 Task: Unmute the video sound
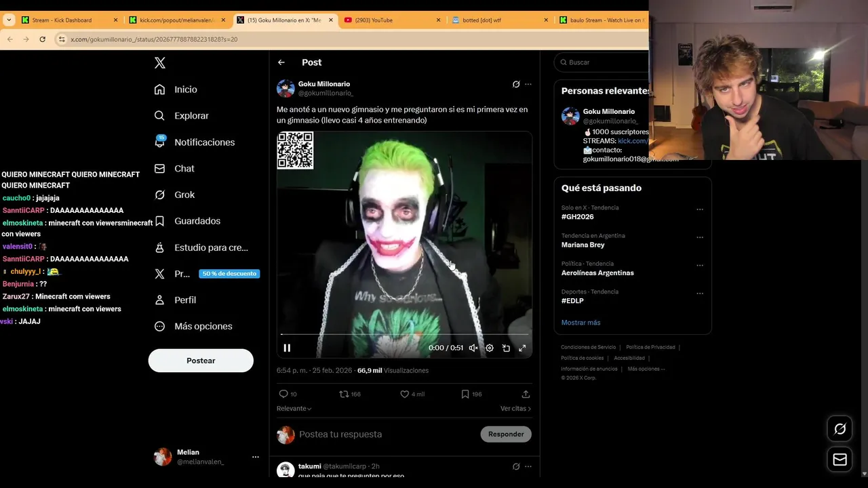point(473,348)
